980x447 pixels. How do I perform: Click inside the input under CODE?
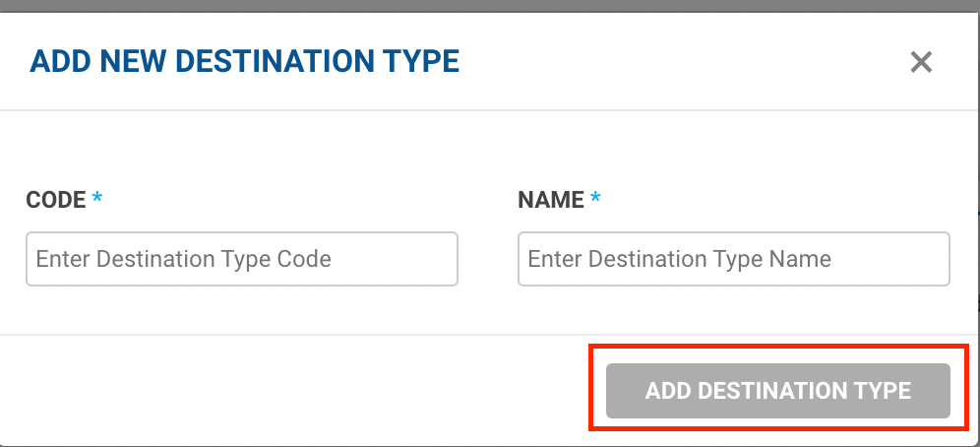[x=241, y=259]
